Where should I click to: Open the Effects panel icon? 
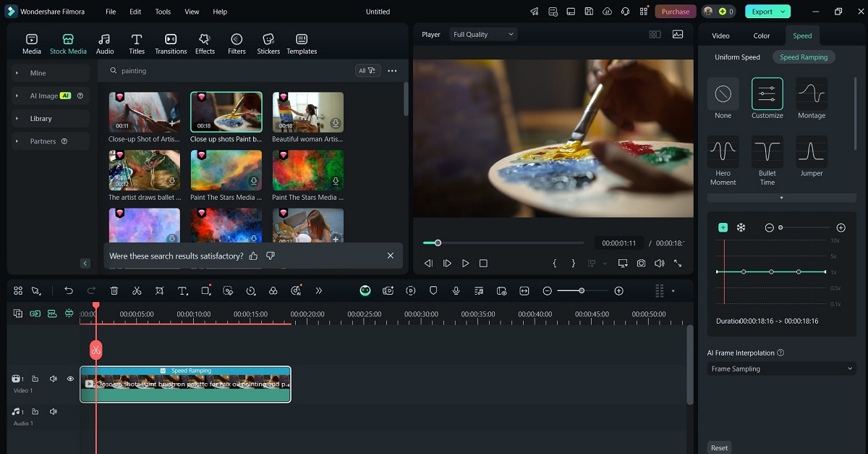click(x=205, y=39)
